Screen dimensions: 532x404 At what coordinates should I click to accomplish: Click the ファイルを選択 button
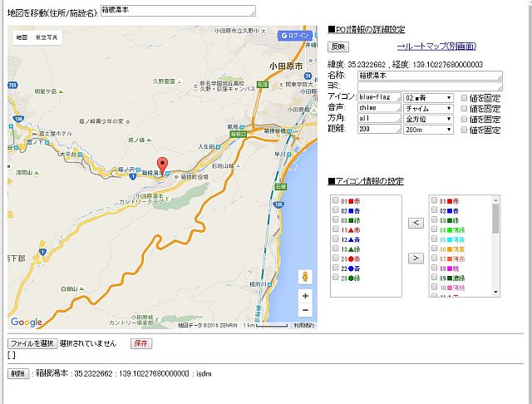(32, 343)
